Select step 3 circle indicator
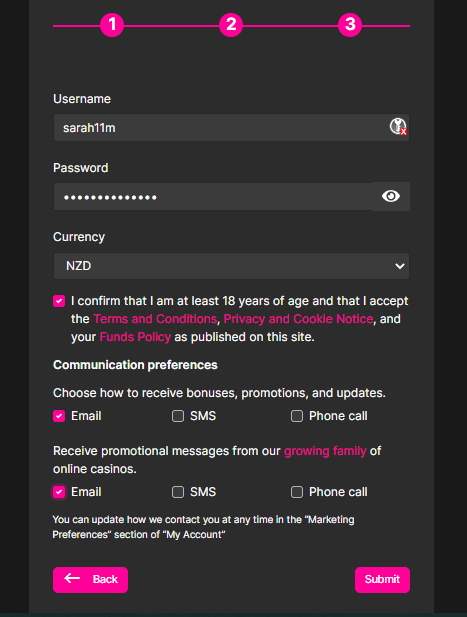 350,25
